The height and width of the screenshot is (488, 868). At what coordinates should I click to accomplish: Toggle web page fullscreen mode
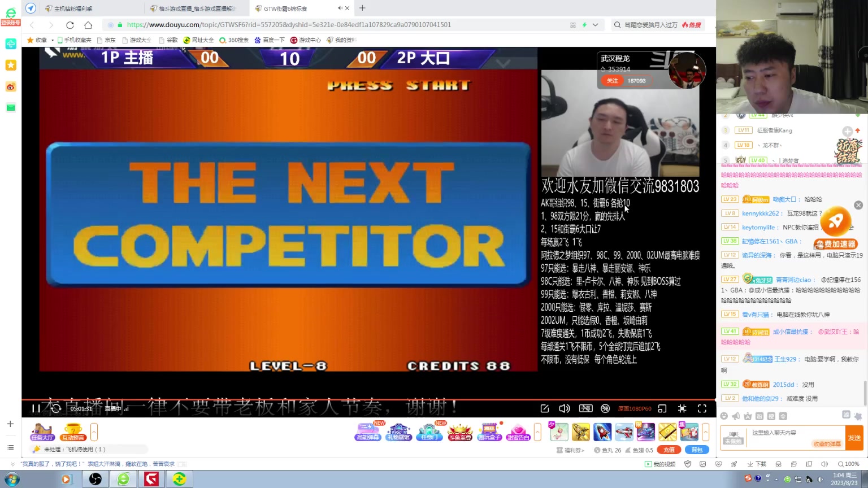pos(682,408)
